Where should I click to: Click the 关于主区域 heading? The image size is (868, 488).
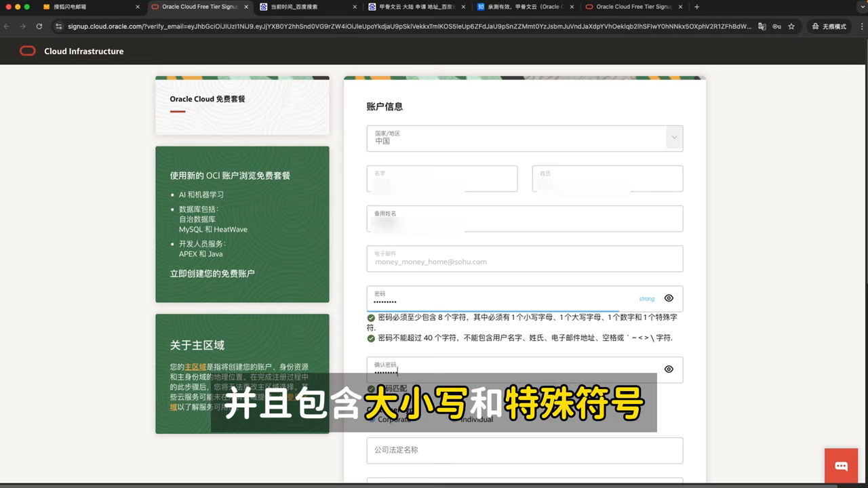click(197, 345)
